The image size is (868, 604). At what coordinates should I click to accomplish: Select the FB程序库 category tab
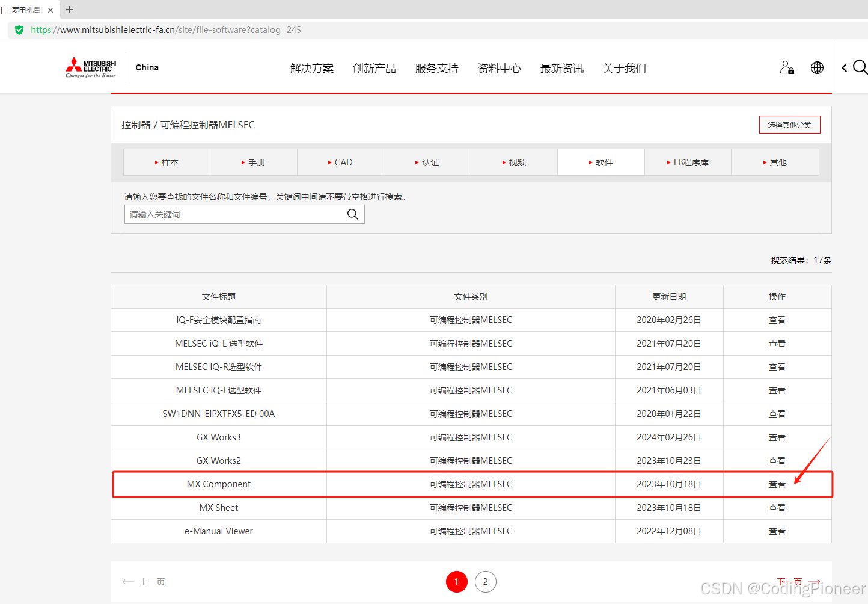688,162
